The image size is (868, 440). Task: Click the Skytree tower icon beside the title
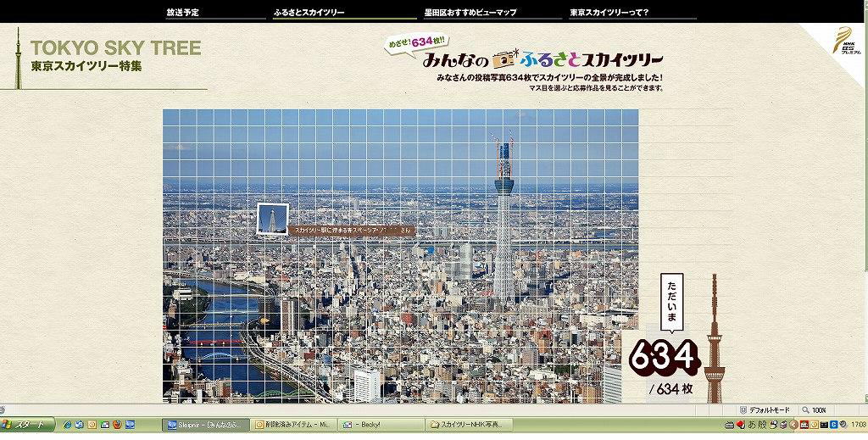pos(18,58)
